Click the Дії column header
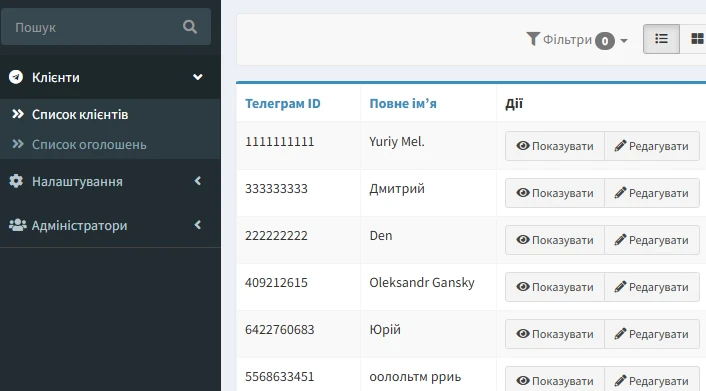Screen dimensions: 706x391 pyautogui.click(x=514, y=104)
